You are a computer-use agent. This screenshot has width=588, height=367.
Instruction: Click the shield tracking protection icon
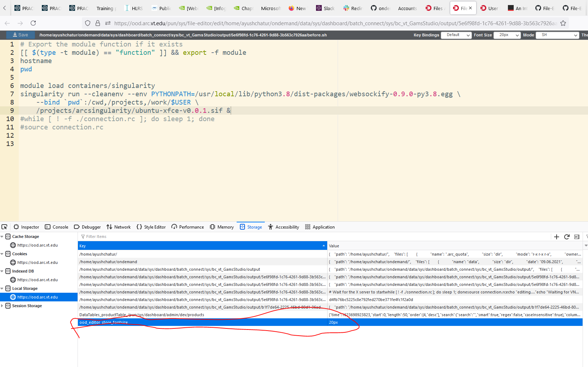pos(88,23)
